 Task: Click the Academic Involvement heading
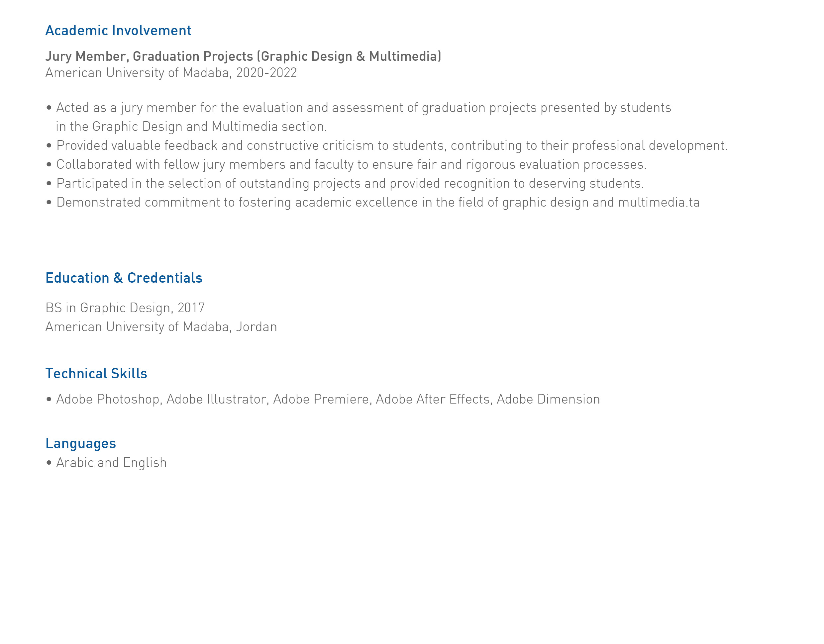(x=118, y=31)
